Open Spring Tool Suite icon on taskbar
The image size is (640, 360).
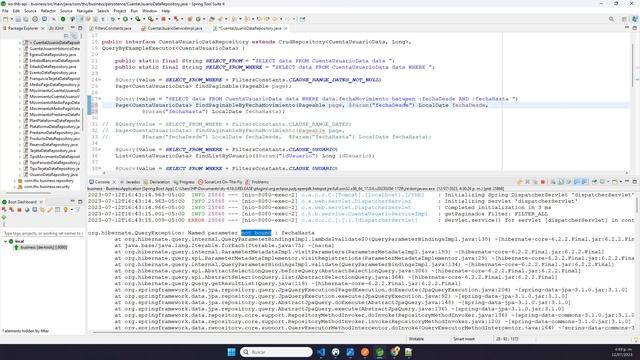pos(380,352)
